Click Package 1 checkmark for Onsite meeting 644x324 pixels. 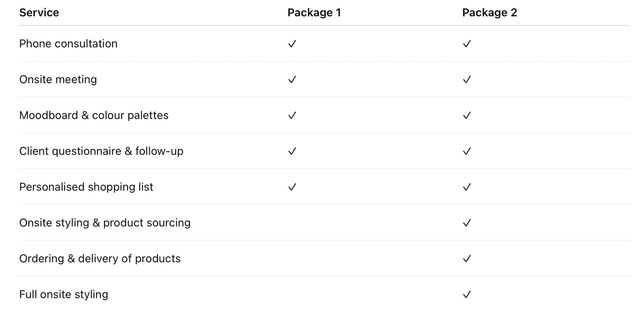coord(292,80)
